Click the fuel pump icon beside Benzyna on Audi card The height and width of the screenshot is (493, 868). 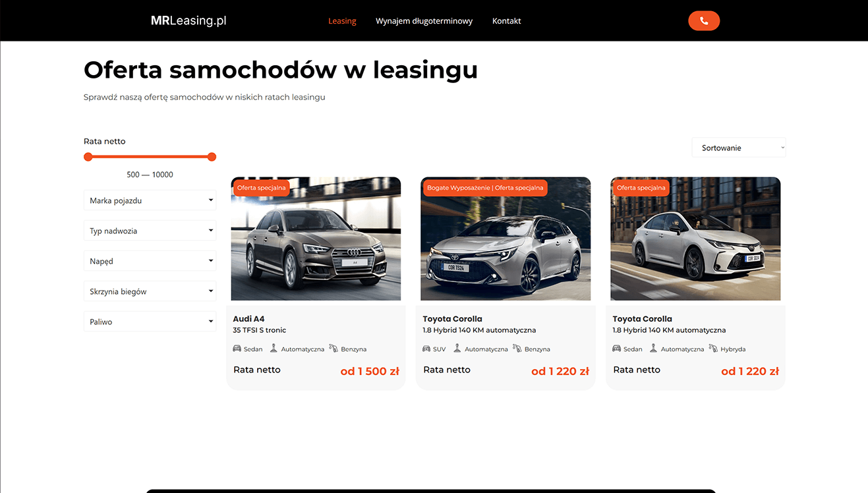[333, 348]
